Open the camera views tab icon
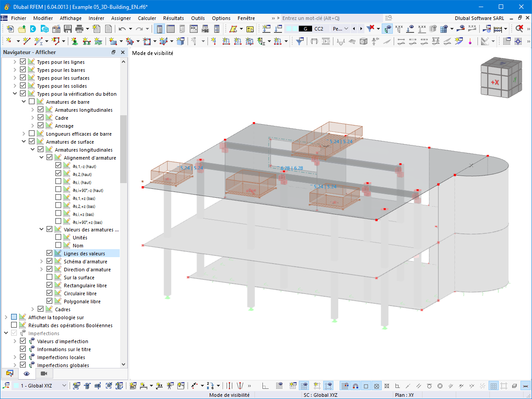 (43, 373)
